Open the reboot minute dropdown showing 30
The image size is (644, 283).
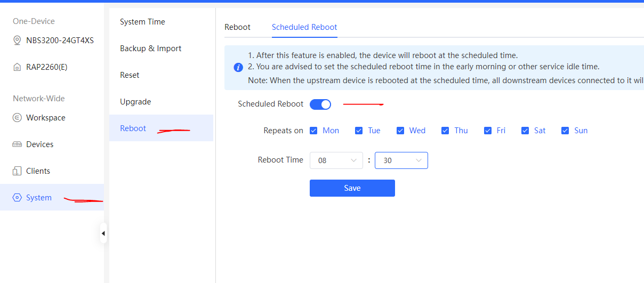[x=401, y=160]
